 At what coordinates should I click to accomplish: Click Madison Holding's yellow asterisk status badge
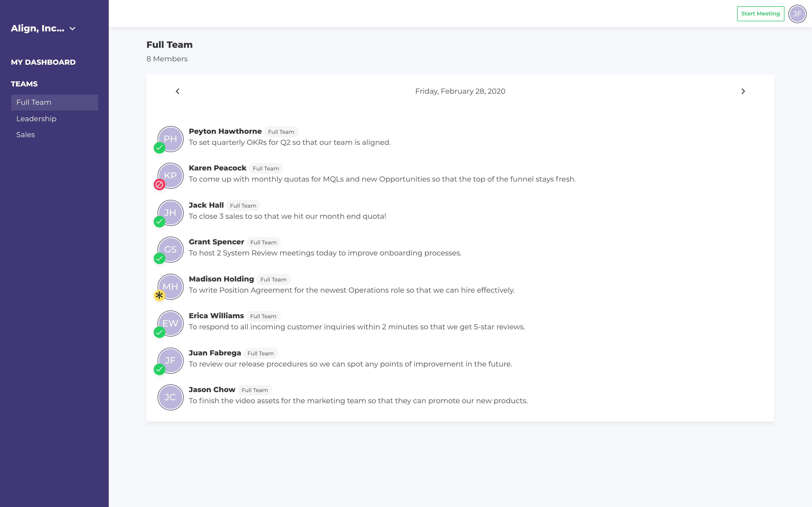click(x=159, y=296)
